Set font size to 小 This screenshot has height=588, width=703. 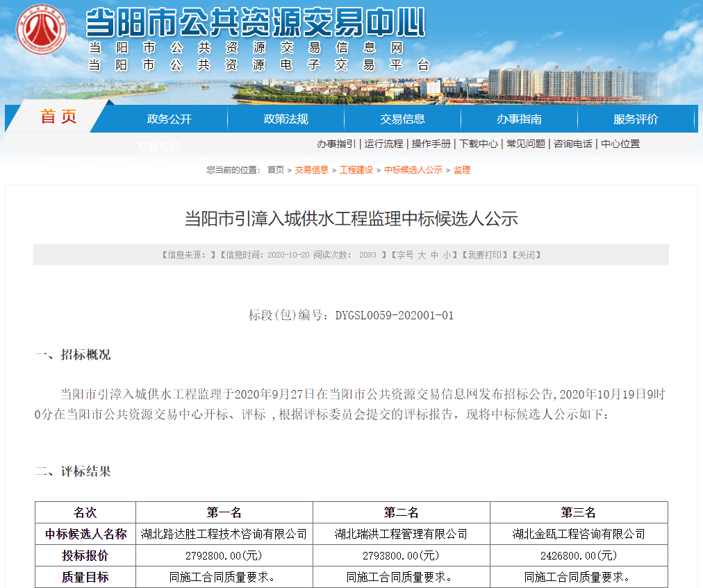447,255
